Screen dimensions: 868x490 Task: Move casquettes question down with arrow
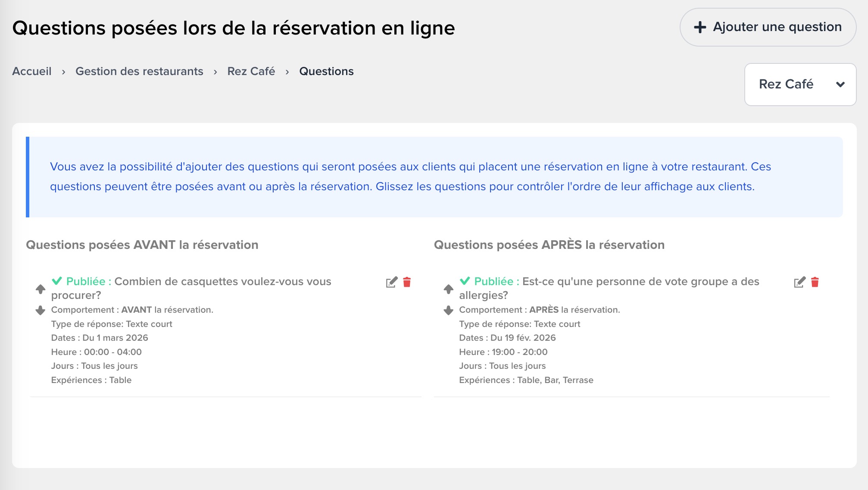pos(41,310)
